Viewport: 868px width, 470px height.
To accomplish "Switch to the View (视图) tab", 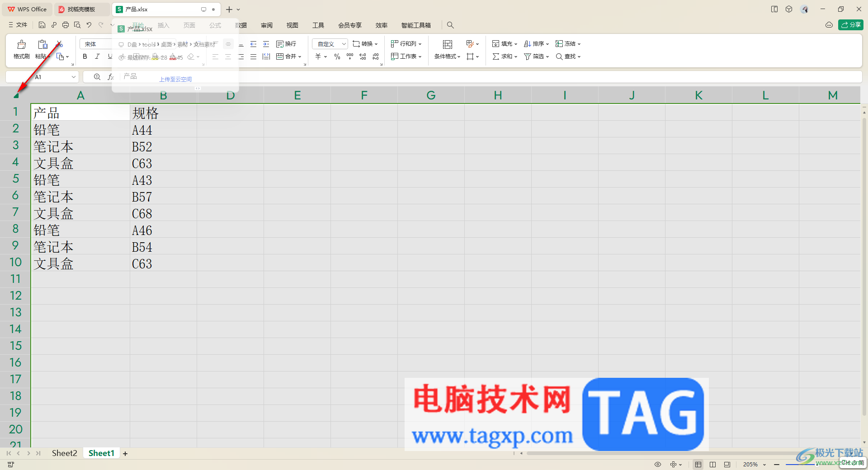I will [x=292, y=25].
